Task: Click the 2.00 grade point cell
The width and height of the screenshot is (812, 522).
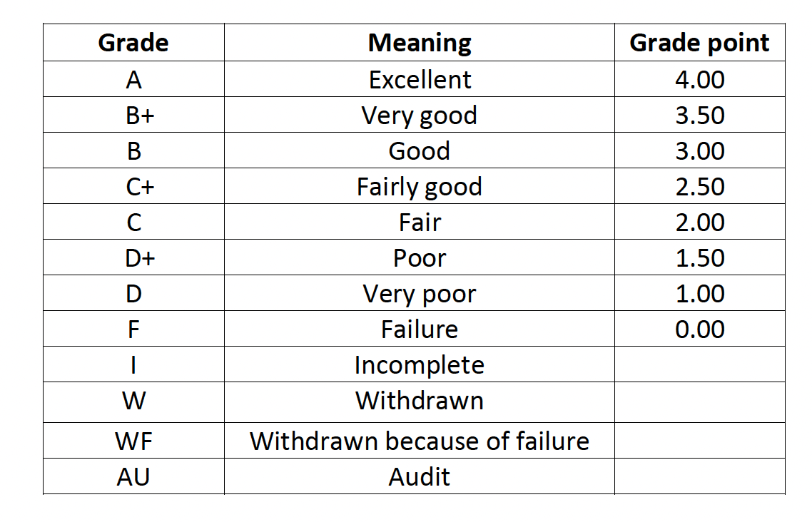Action: coord(699,222)
